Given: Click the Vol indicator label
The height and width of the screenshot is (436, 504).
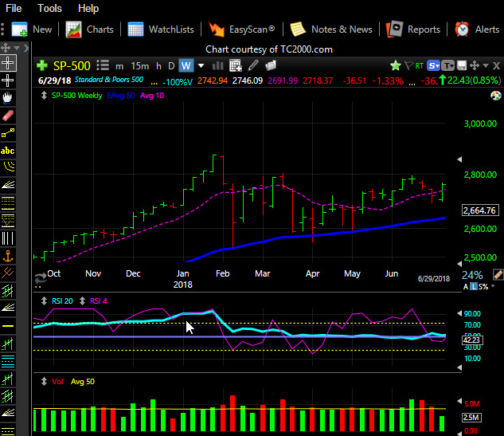Looking at the screenshot, I should click(x=57, y=382).
